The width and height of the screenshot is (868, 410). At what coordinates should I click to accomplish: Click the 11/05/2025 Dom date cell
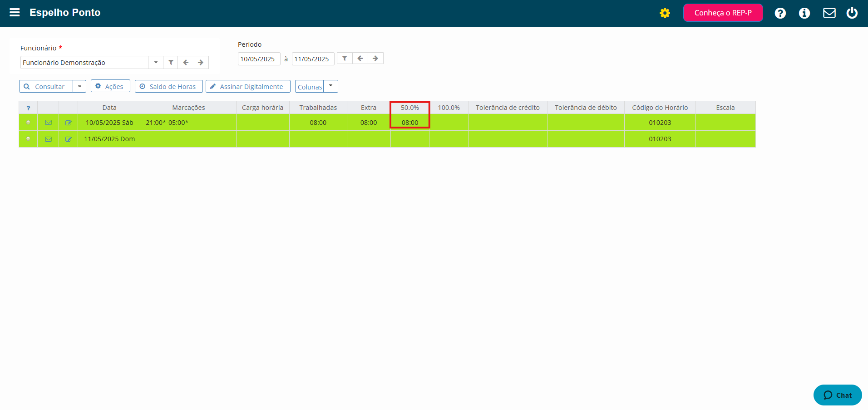(x=109, y=139)
